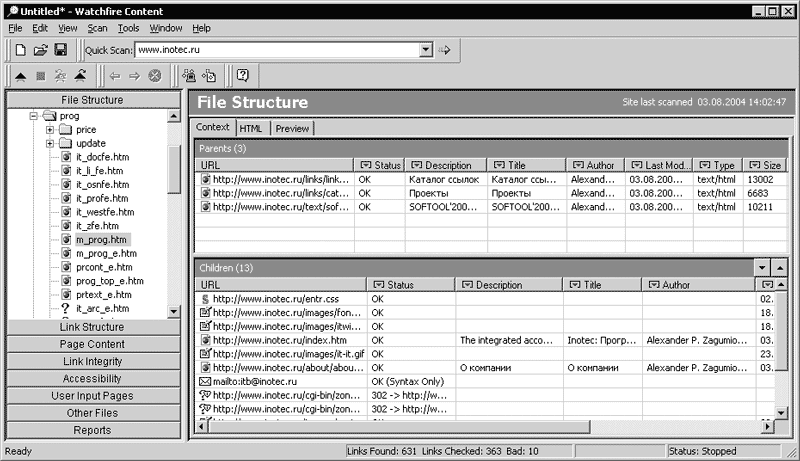Select prog_top_e.htm in the tree
Viewport: 800px width, 461px height.
[x=110, y=280]
